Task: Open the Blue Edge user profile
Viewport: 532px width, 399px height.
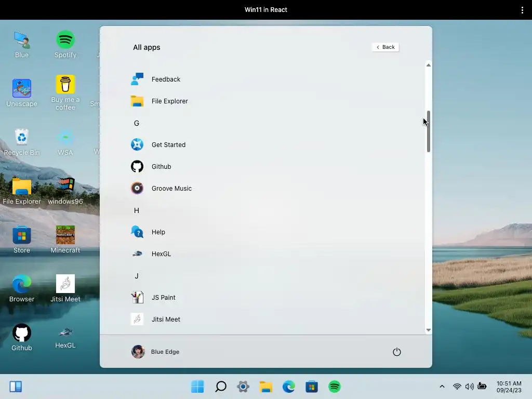Action: 155,352
